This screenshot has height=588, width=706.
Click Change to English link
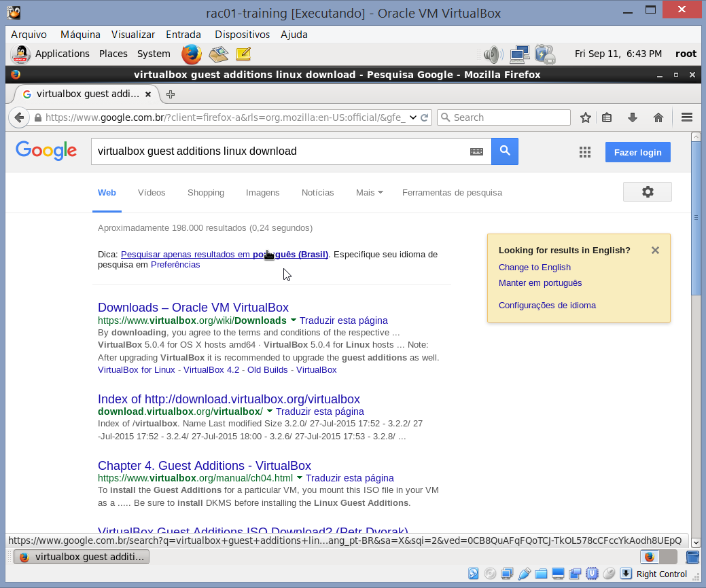(535, 268)
